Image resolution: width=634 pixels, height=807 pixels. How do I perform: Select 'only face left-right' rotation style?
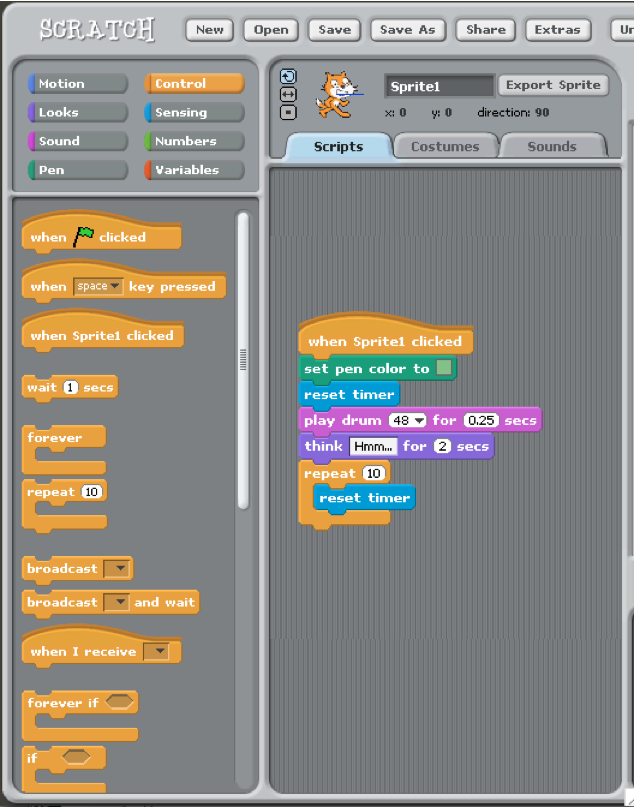288,94
